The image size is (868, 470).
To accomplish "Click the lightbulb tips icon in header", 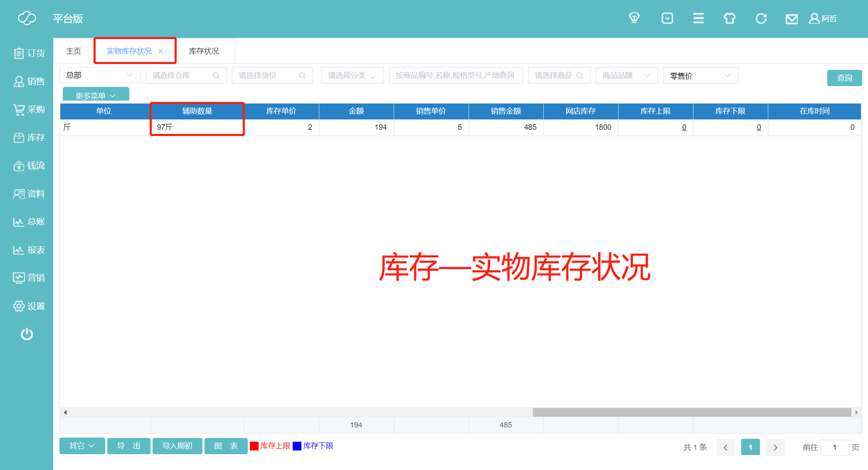I will click(x=634, y=18).
